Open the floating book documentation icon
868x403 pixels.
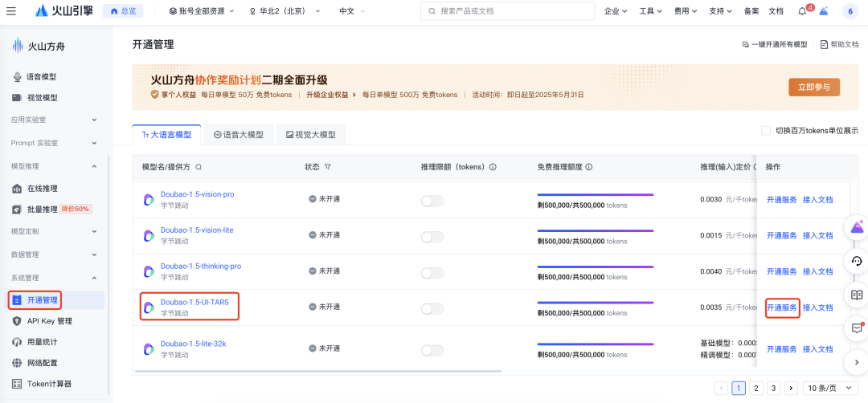(857, 295)
